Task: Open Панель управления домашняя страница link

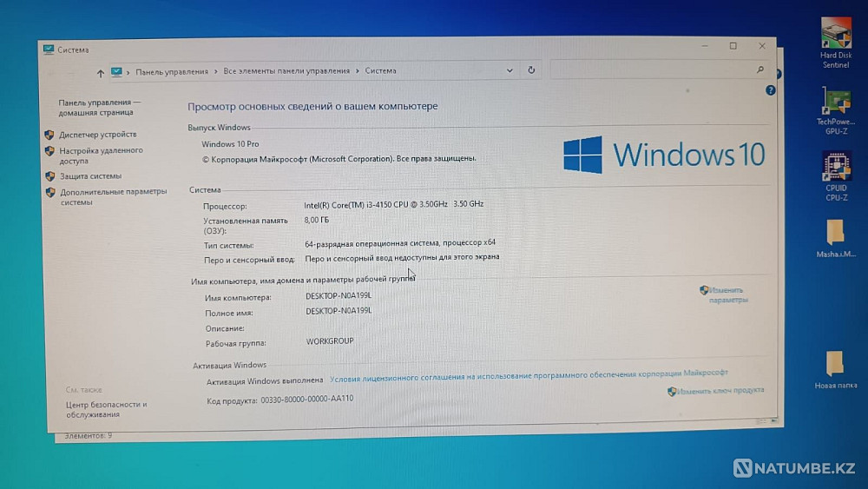Action: (99, 108)
